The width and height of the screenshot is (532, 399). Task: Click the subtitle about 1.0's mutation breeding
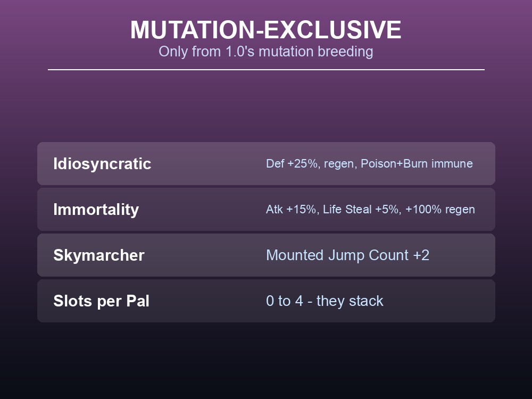tap(265, 52)
